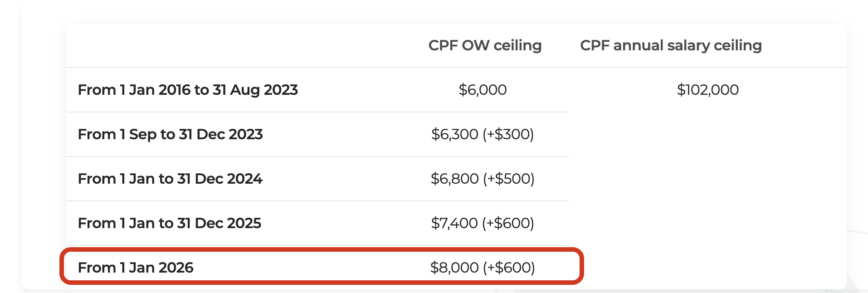Viewport: 868px width, 293px height.
Task: Click the "Dec 2025" end date text
Action: pos(228,223)
